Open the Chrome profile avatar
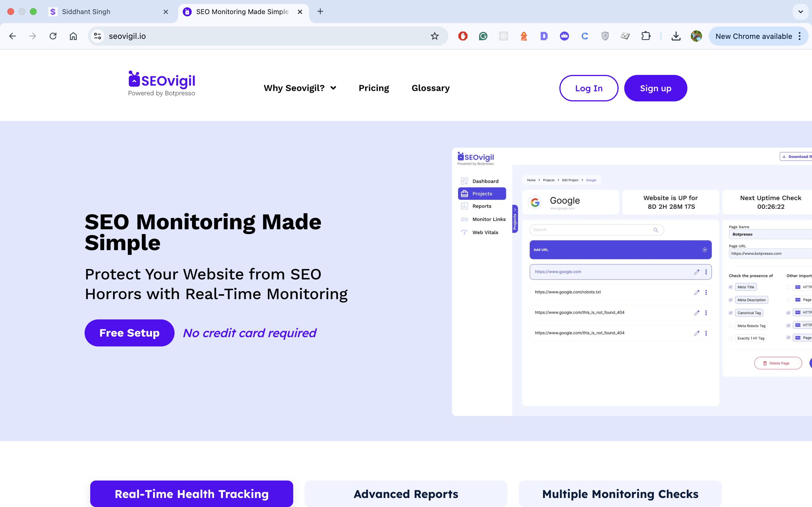The height and width of the screenshot is (507, 812). coord(696,36)
